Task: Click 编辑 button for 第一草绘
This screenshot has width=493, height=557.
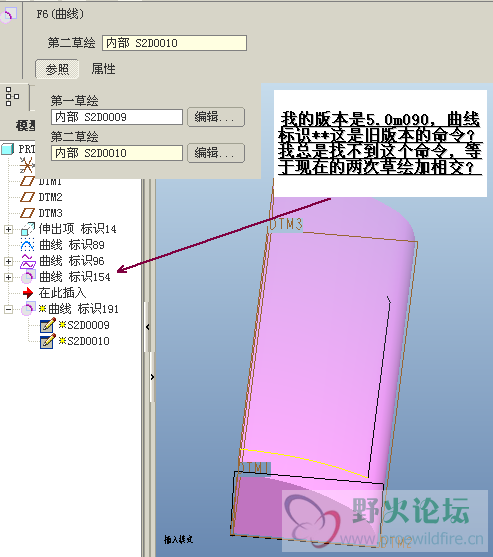Action: (216, 117)
